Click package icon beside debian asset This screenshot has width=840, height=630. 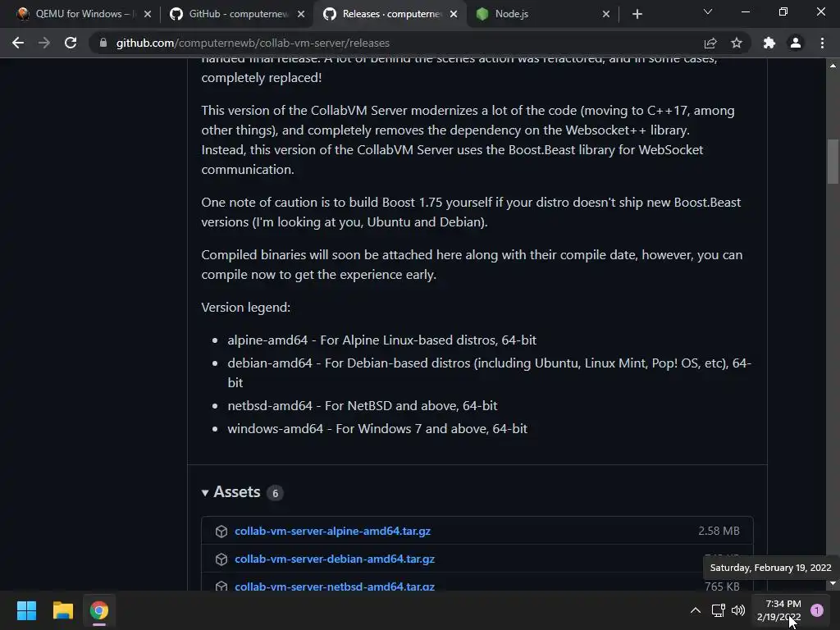(221, 559)
